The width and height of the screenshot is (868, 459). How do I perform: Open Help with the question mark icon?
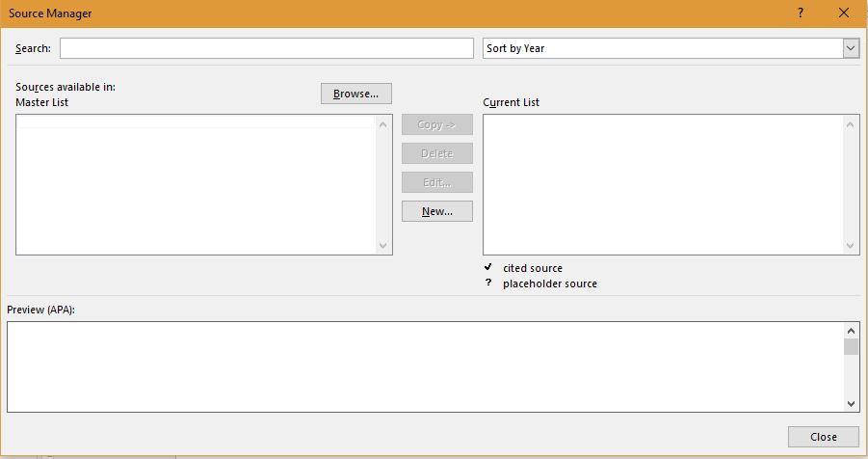point(801,13)
